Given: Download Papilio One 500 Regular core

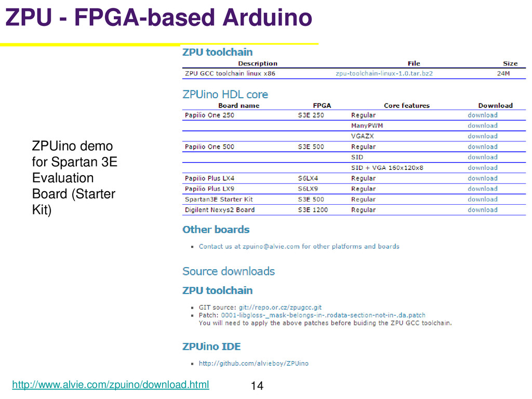Looking at the screenshot, I should [x=483, y=147].
